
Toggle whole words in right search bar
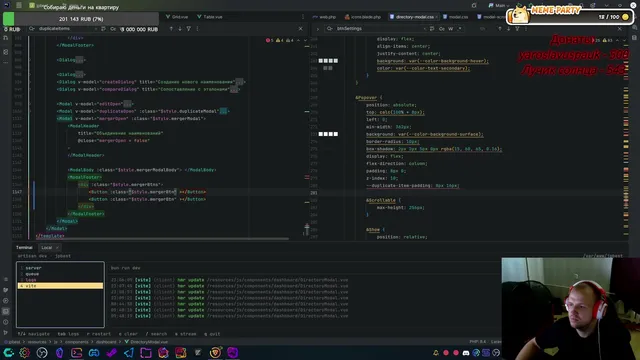click(x=451, y=29)
